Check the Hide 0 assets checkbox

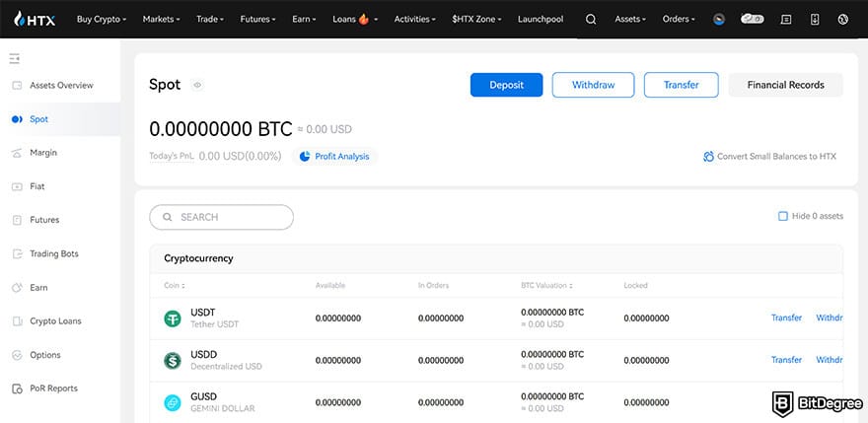click(x=783, y=217)
